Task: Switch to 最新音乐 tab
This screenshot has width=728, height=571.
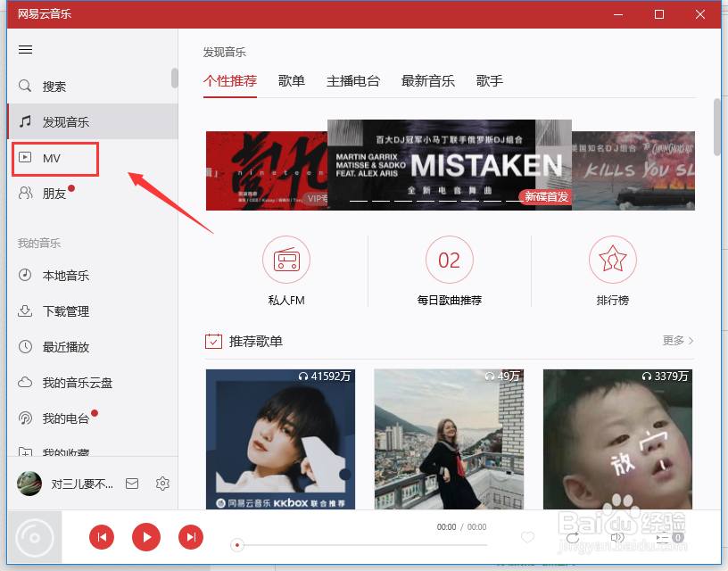Action: coord(427,81)
